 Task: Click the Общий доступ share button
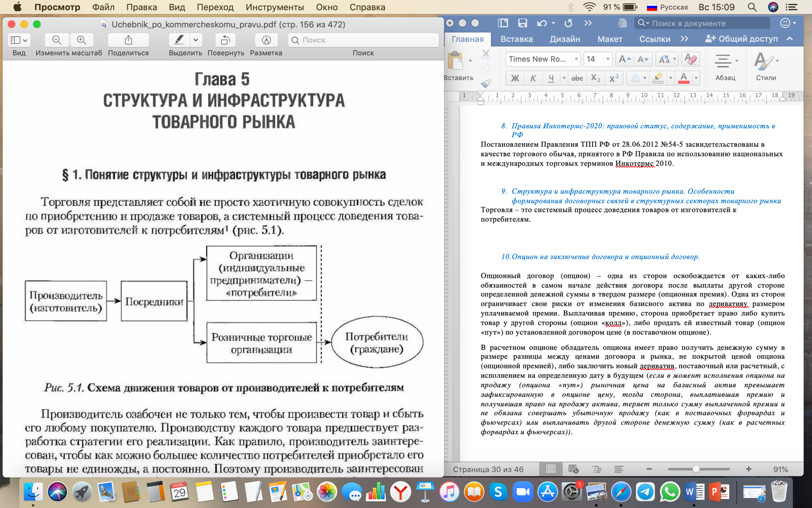(741, 39)
